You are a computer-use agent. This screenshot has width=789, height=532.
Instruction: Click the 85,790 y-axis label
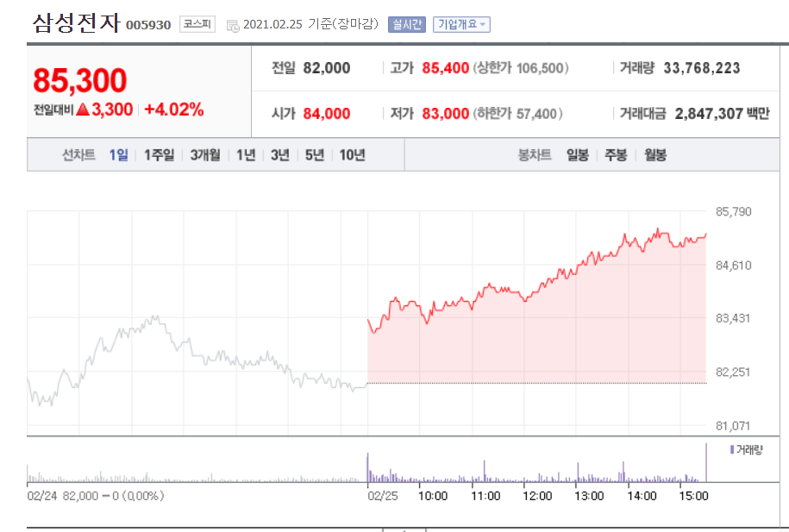pos(734,211)
